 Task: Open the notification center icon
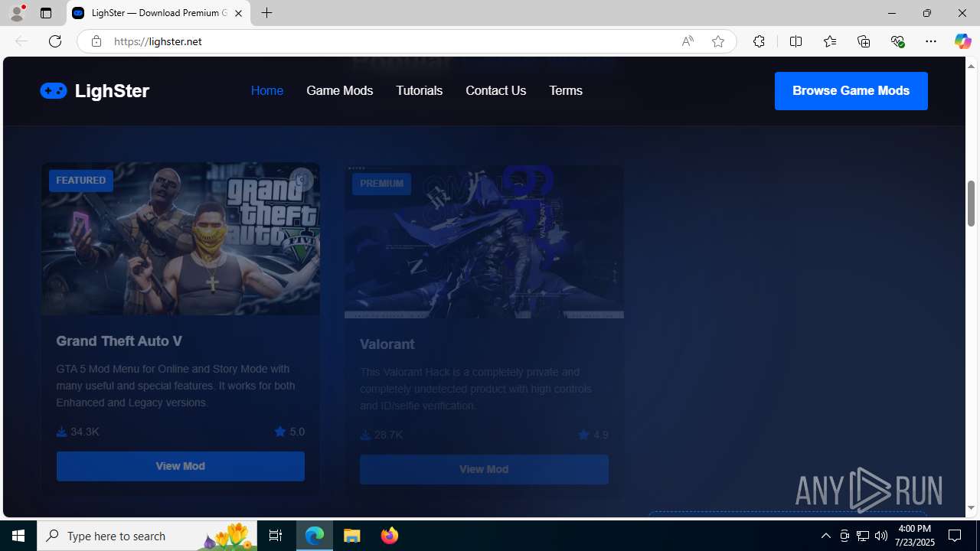955,536
